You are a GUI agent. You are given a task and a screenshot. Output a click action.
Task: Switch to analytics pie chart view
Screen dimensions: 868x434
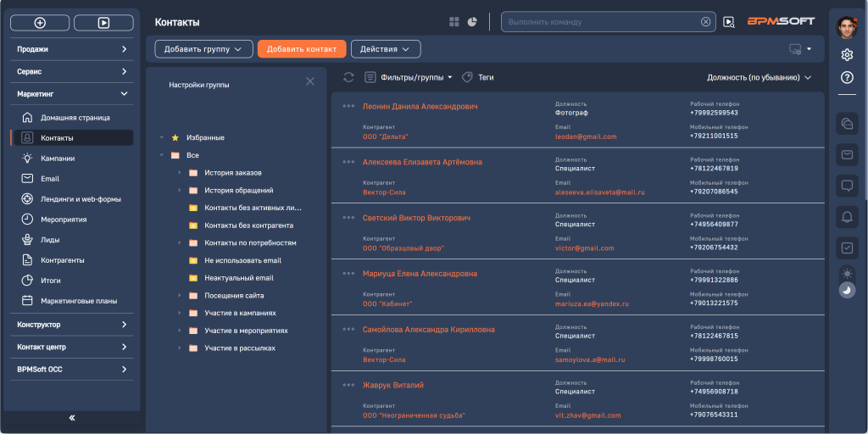coord(473,21)
